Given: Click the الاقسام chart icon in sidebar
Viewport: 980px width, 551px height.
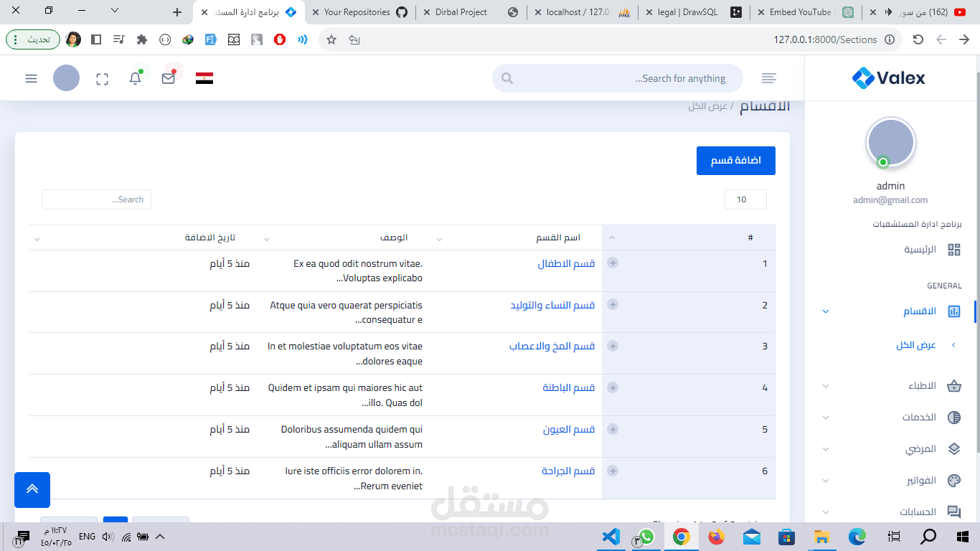Looking at the screenshot, I should (954, 311).
